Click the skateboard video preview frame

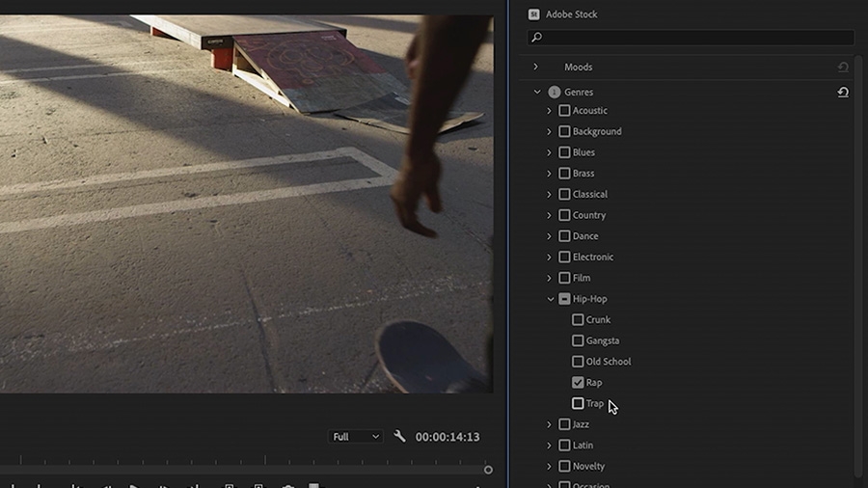coord(246,203)
